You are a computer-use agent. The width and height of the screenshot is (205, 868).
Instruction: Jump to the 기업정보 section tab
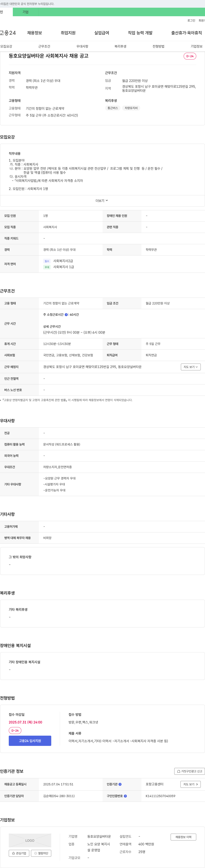coord(197,46)
